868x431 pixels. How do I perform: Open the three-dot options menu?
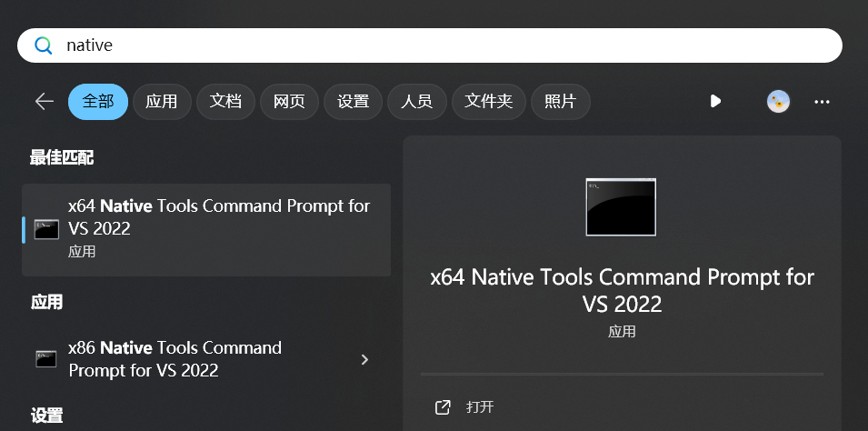(822, 102)
